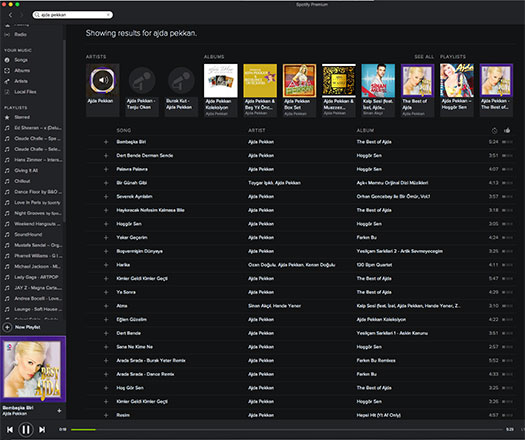Open artist Toygar Işıklı, Ajda Pekkan link
525x440 pixels.
coord(274,183)
